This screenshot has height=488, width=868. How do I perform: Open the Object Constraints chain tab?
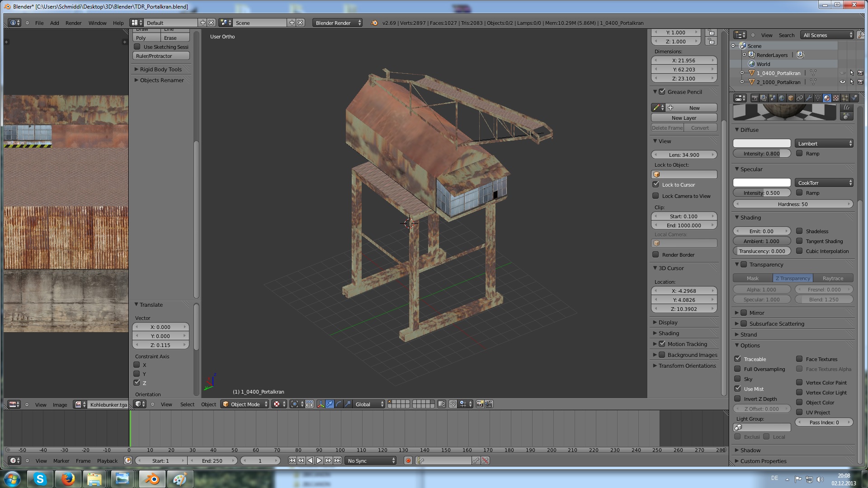click(x=800, y=98)
